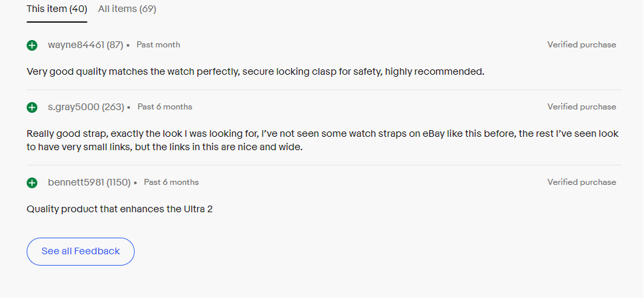Click 'Verified purchase' label on s.gray5000's review
The width and height of the screenshot is (644, 303).
coord(581,107)
